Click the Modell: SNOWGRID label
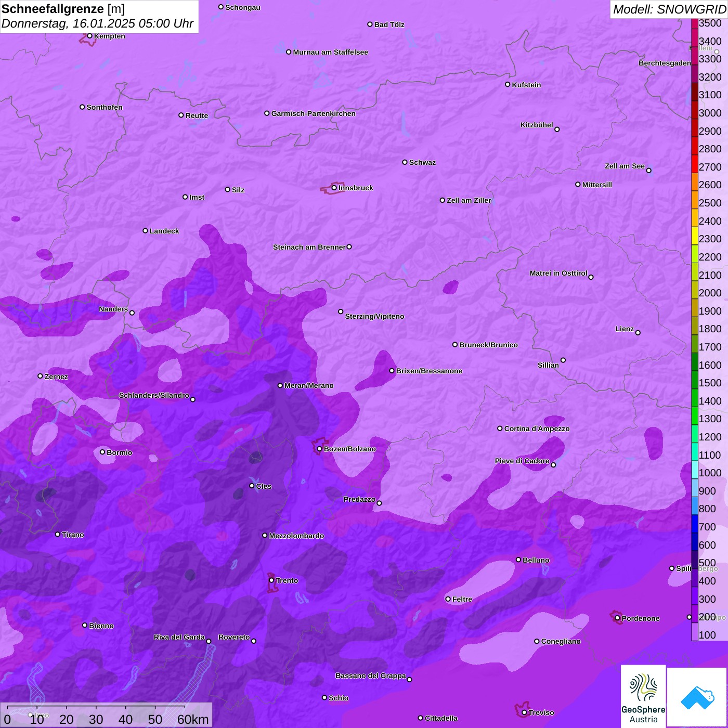Image resolution: width=728 pixels, height=728 pixels. (669, 9)
